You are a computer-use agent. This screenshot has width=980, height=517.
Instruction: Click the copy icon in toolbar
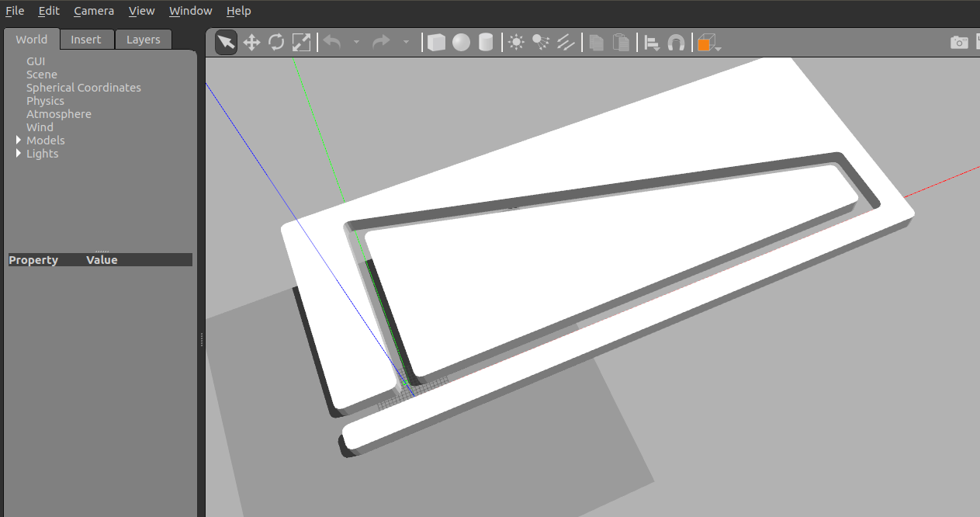pos(596,42)
